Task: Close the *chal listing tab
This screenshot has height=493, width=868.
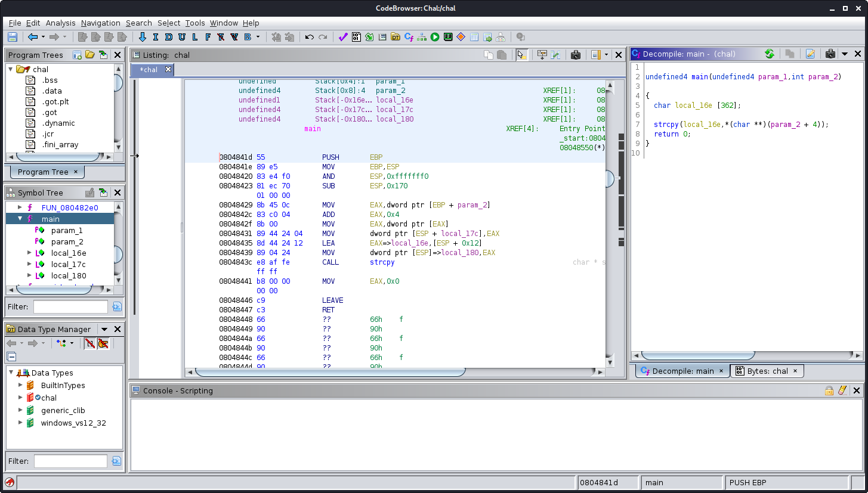Action: coord(168,70)
